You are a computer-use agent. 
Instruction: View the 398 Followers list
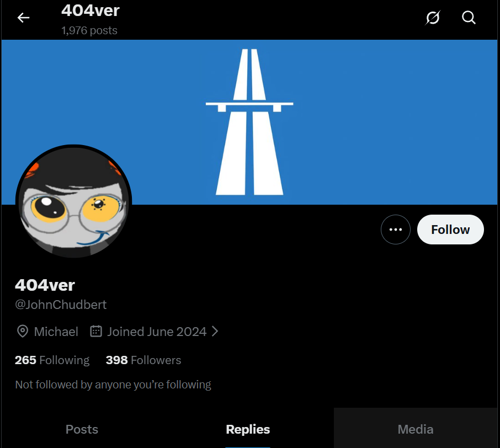pos(143,360)
